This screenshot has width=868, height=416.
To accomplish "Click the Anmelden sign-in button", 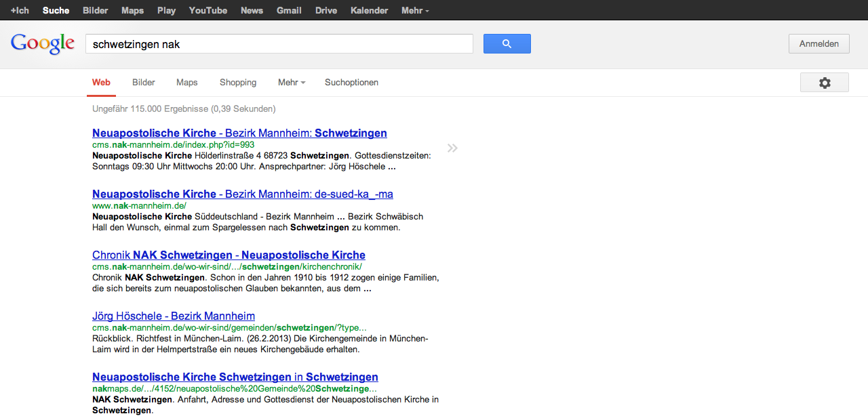I will coord(818,44).
